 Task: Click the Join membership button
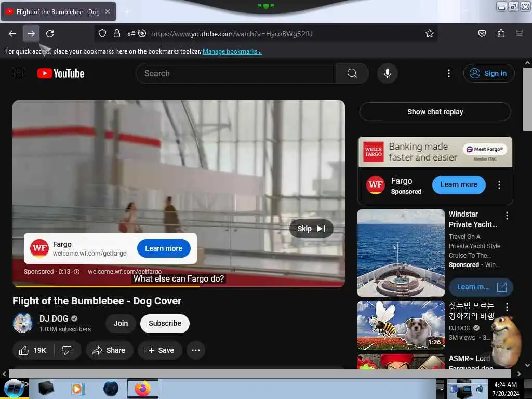pos(121,323)
